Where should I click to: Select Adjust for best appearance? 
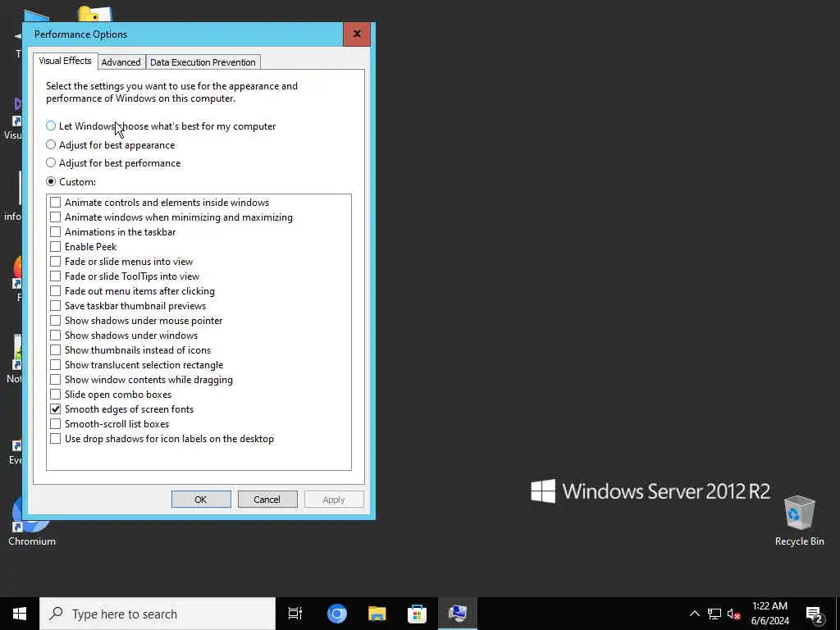coord(51,144)
